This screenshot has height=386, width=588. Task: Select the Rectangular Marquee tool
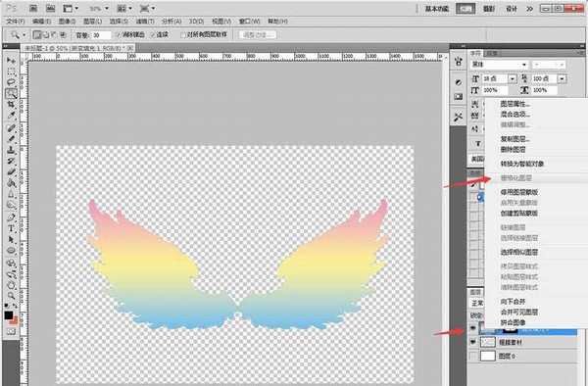11,72
